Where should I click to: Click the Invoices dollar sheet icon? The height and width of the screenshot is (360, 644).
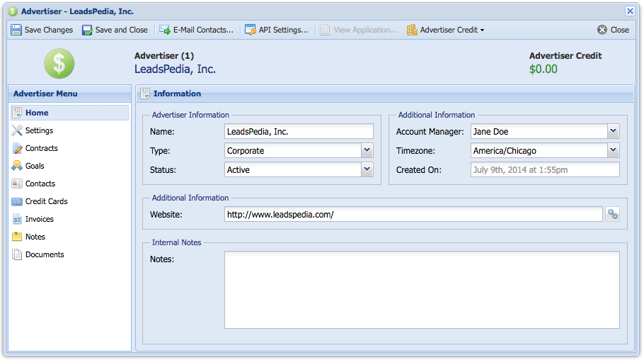coord(17,219)
